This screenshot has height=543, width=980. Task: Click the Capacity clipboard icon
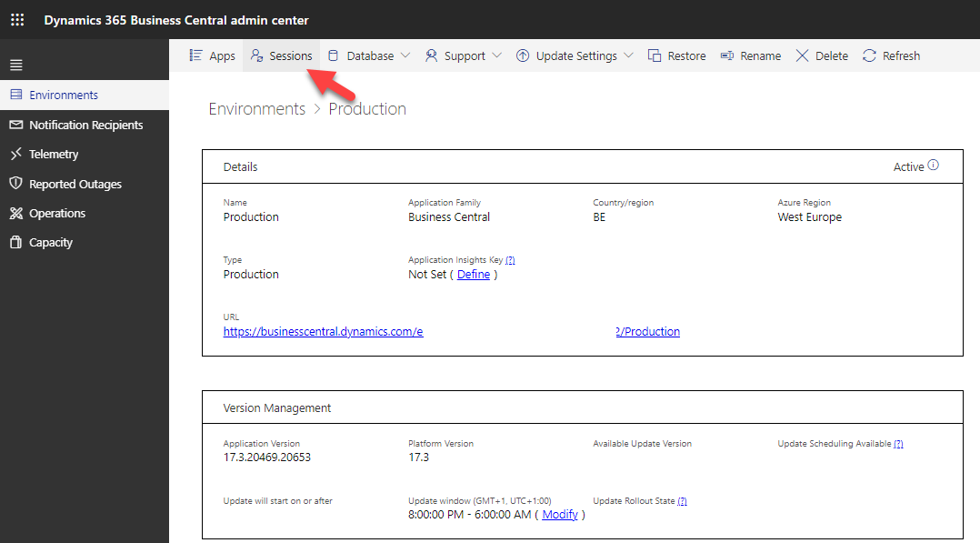(16, 242)
